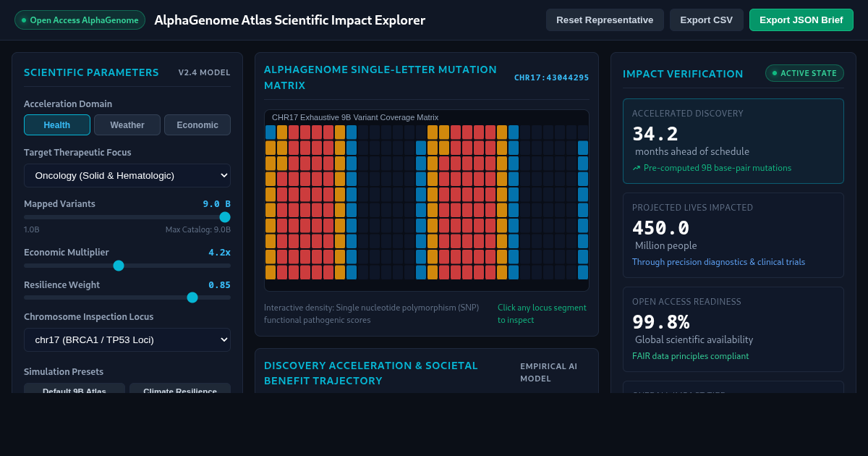Image resolution: width=868 pixels, height=456 pixels.
Task: Click the CHR17 Exhaustive 9B Variant Coverage Matrix title
Action: (x=355, y=117)
